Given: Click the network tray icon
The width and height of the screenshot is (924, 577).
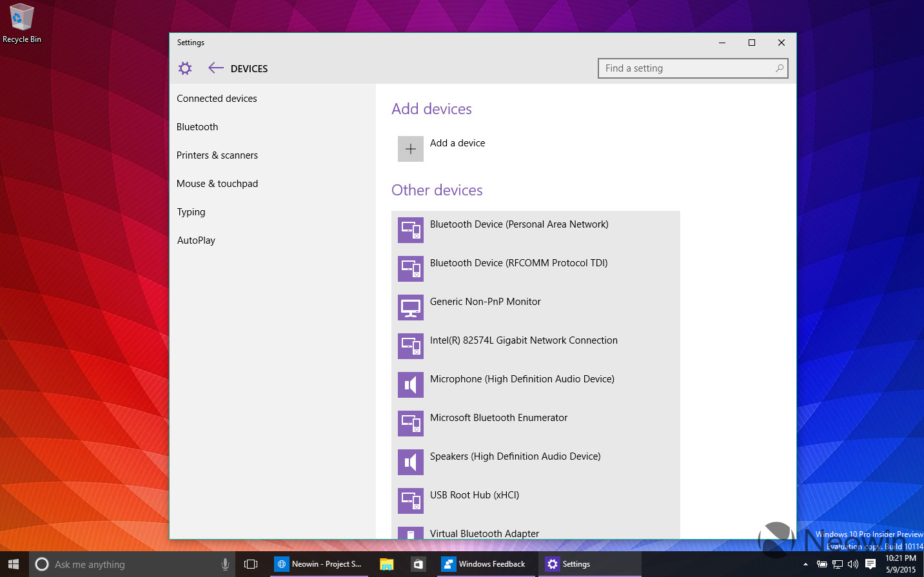Looking at the screenshot, I should click(x=838, y=564).
